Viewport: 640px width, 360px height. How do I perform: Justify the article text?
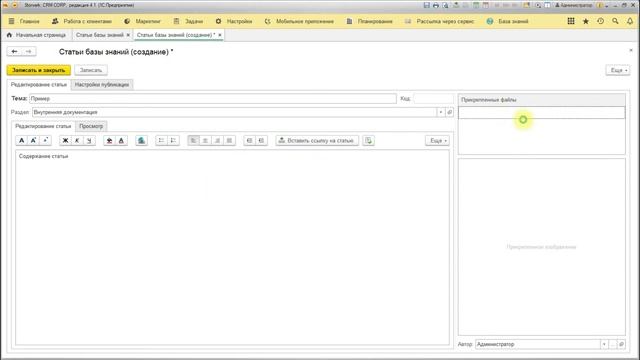point(229,140)
